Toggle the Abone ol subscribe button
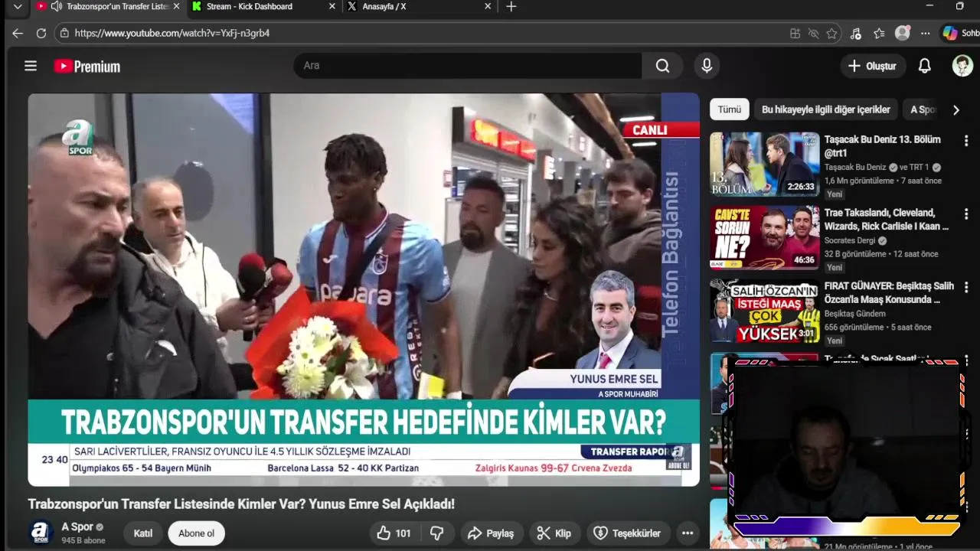Viewport: 980px width, 551px height. pos(196,533)
